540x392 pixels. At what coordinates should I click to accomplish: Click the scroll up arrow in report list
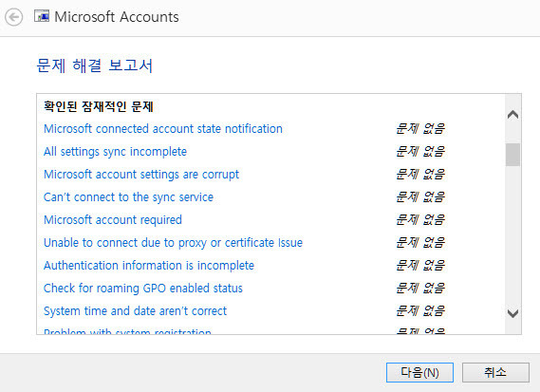click(x=512, y=114)
